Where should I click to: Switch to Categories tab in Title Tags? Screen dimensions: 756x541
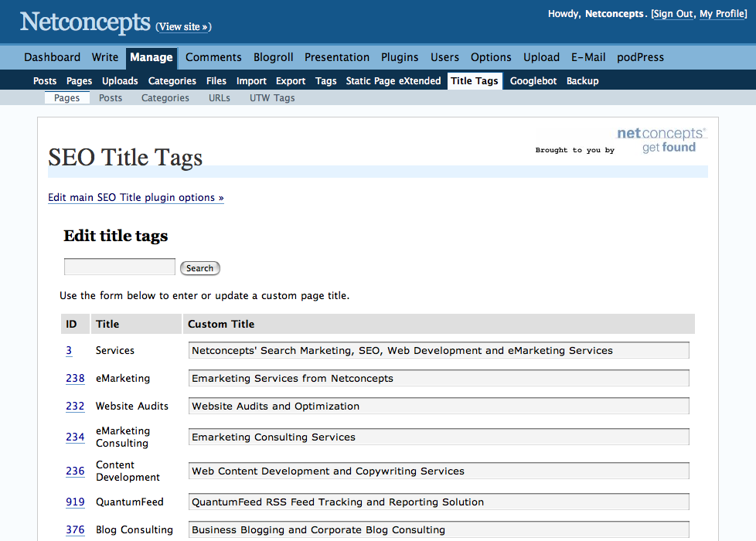[x=165, y=98]
